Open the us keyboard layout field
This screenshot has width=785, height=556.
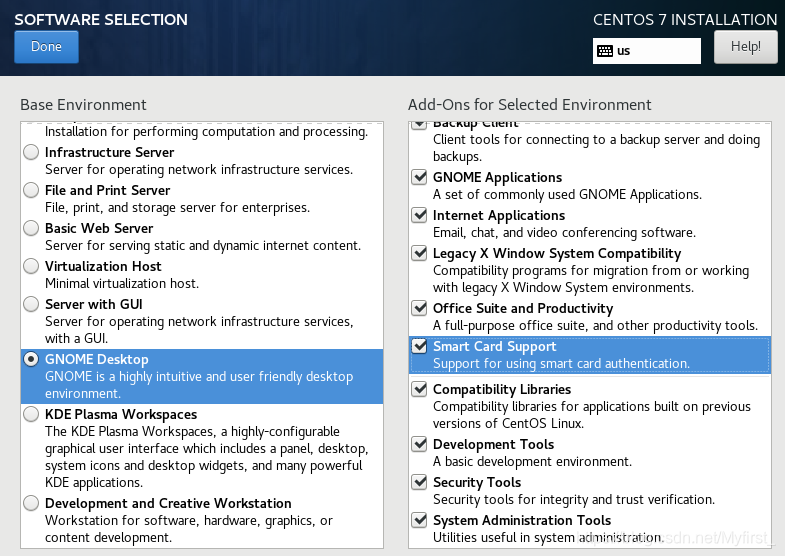[x=646, y=51]
